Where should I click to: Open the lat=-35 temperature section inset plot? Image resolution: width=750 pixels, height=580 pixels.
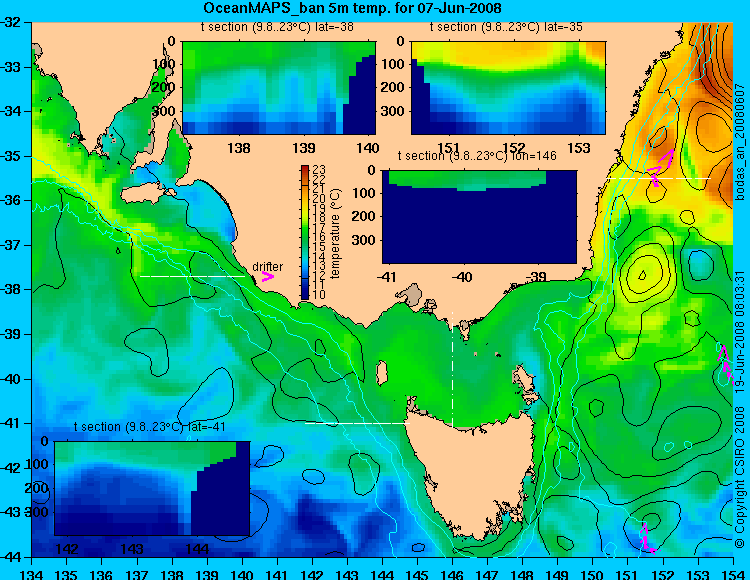click(x=508, y=88)
